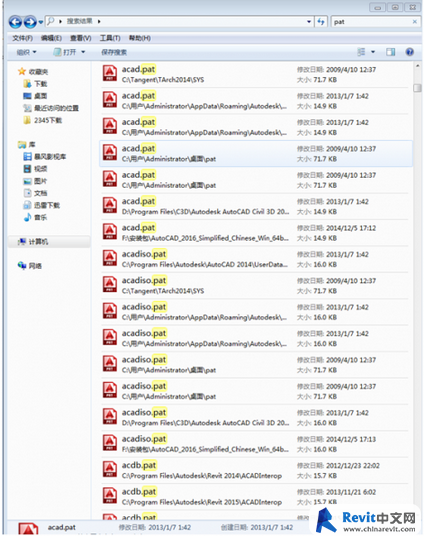Screen dimensions: 426x541
Task: Go forward using the Forward arrow button
Action: point(30,22)
